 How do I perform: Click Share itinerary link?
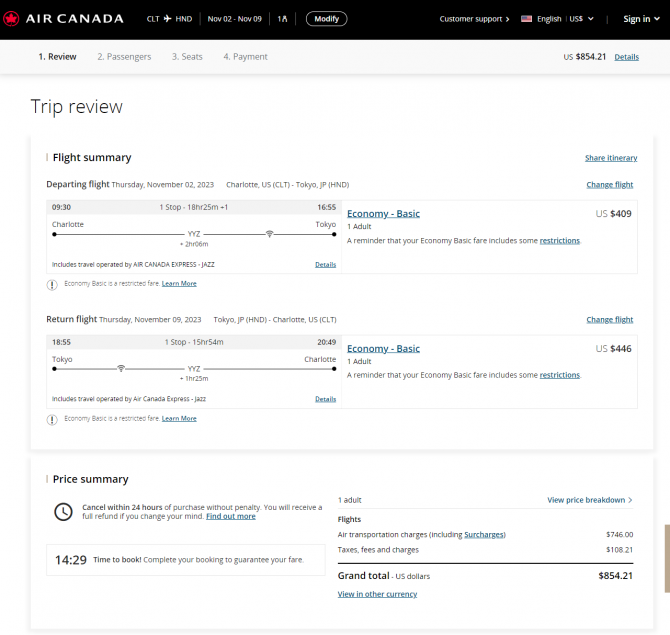click(x=611, y=158)
